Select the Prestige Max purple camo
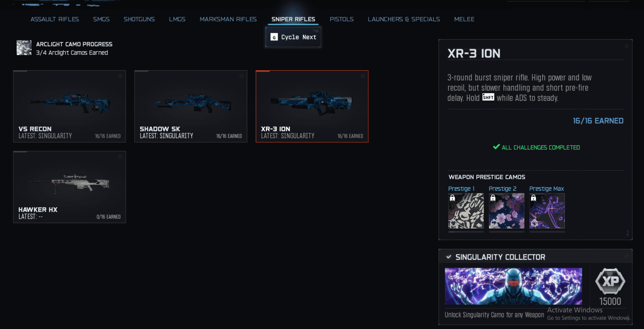The image size is (644, 329). (547, 211)
